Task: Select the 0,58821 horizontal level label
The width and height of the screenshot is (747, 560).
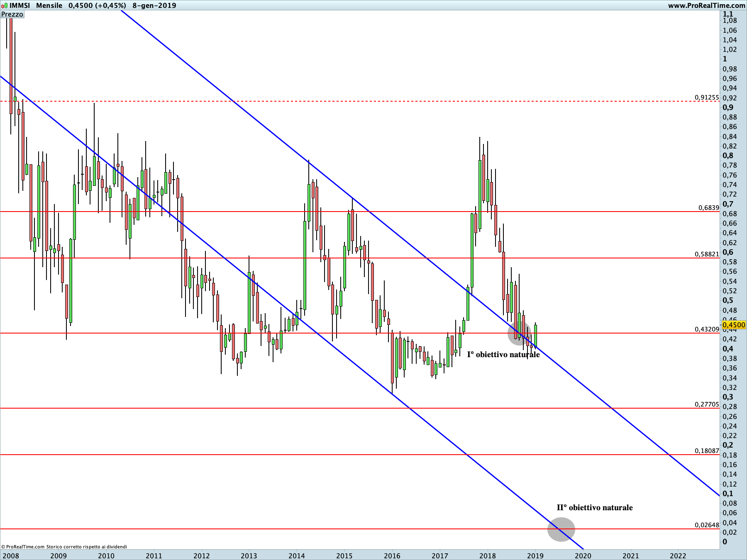Action: [x=707, y=254]
